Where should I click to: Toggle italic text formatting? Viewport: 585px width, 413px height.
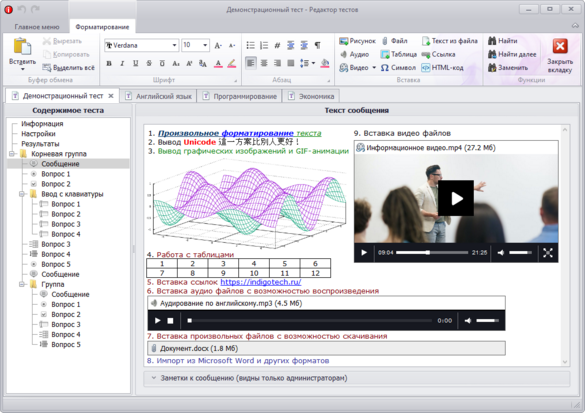pyautogui.click(x=122, y=63)
